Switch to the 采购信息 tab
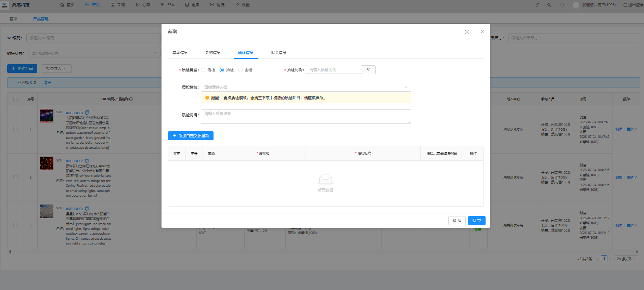This screenshot has height=290, width=644. [212, 53]
